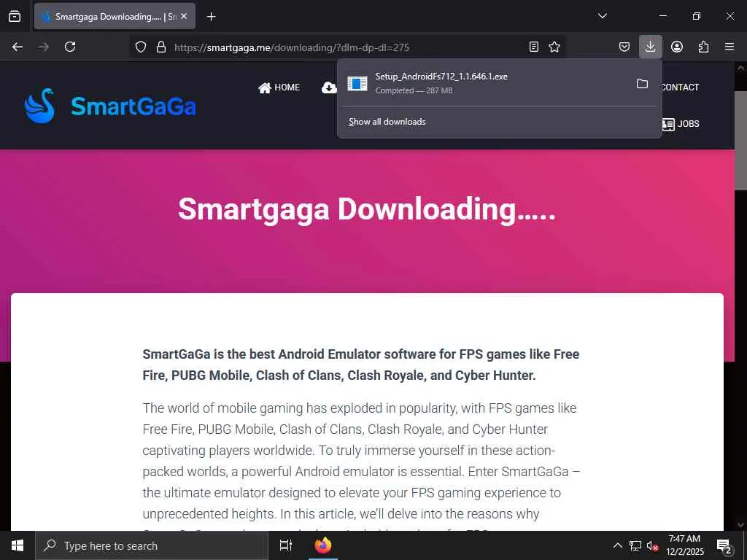Save page to Pocket
The image size is (747, 560).
624,47
